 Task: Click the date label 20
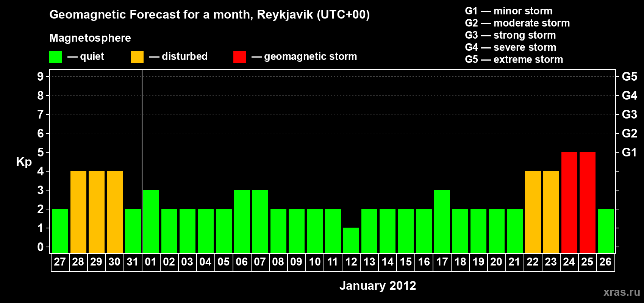click(496, 262)
